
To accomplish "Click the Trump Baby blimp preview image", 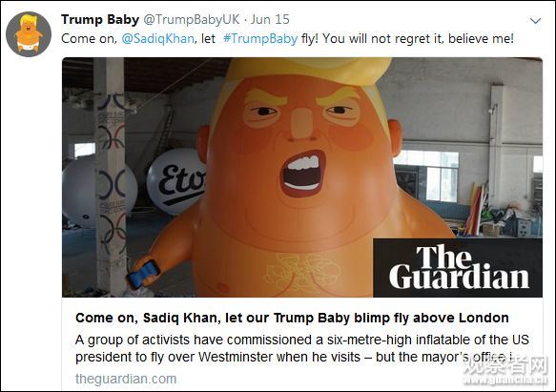I will [x=302, y=177].
